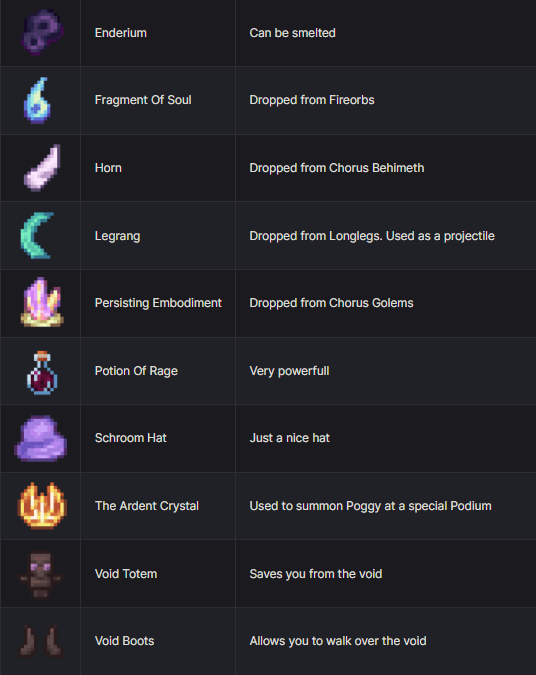The image size is (536, 675).
Task: Click the pale pink Horn icon
Action: 42,168
